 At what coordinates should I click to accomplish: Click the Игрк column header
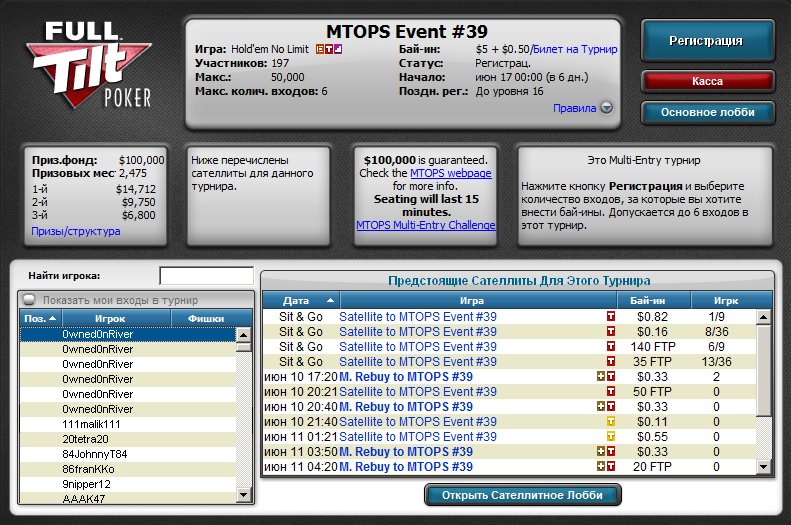[731, 301]
